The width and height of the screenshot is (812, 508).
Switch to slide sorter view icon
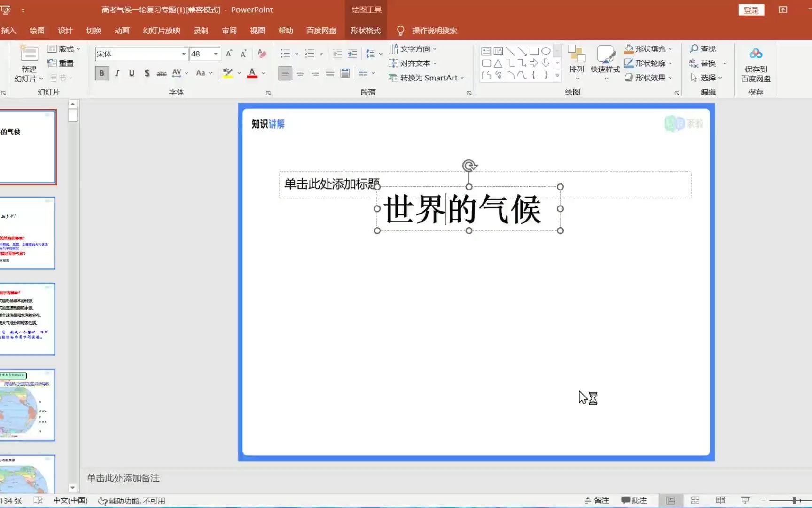point(695,500)
